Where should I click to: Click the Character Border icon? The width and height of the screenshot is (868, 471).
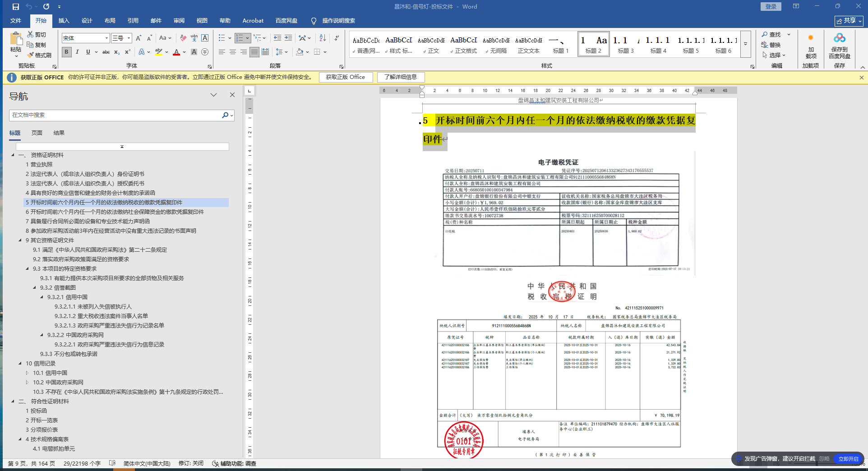(x=205, y=38)
